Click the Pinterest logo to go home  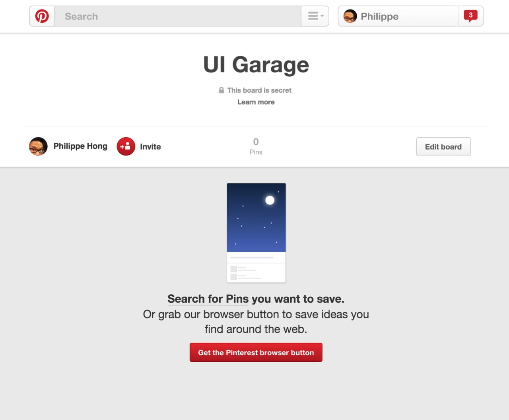coord(41,16)
